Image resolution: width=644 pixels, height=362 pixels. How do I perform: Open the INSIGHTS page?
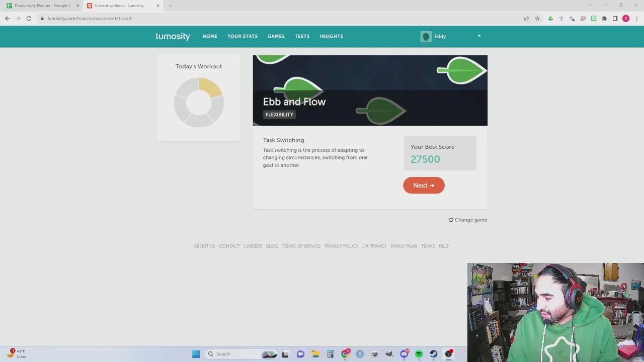click(x=331, y=36)
